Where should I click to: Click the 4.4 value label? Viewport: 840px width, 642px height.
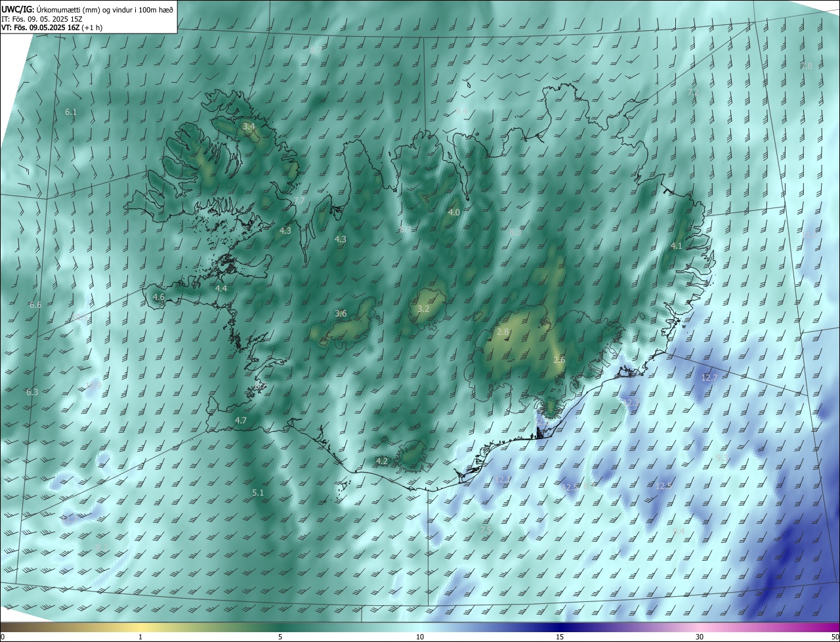tap(221, 288)
